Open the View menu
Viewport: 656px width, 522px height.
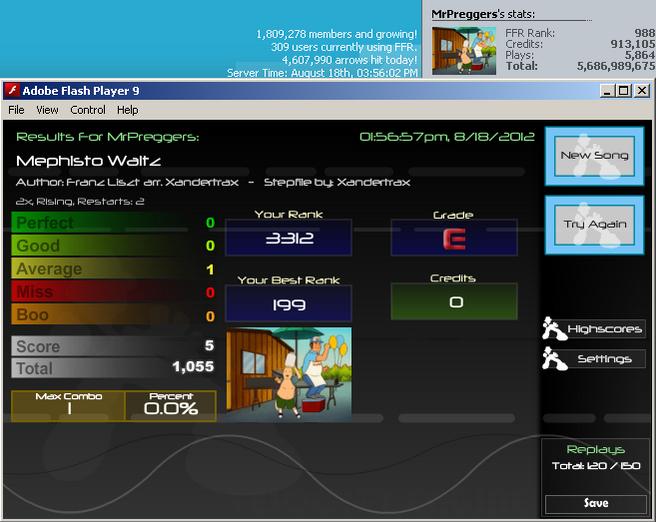[47, 110]
